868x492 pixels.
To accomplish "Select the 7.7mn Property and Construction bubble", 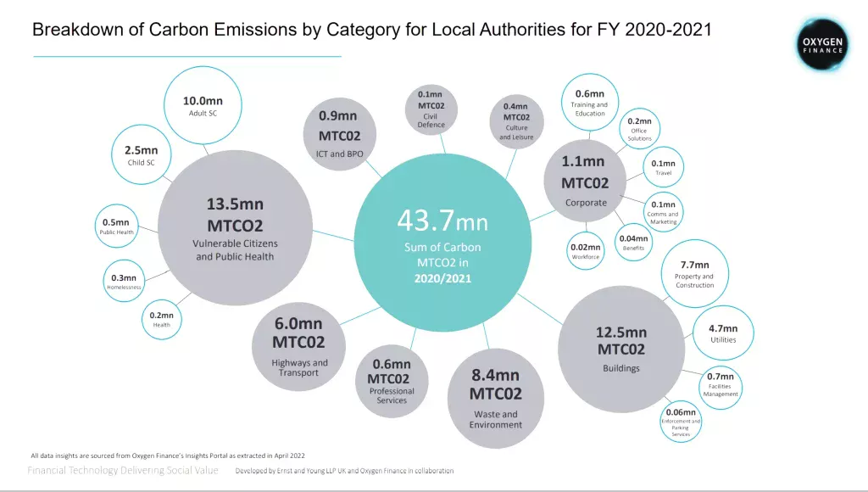I will coord(694,275).
